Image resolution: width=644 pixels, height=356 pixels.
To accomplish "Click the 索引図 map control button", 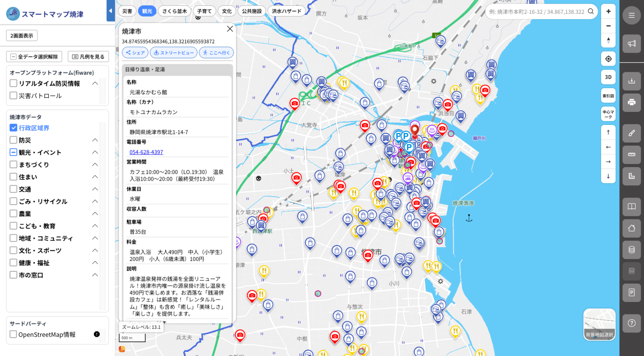I will coord(608,95).
